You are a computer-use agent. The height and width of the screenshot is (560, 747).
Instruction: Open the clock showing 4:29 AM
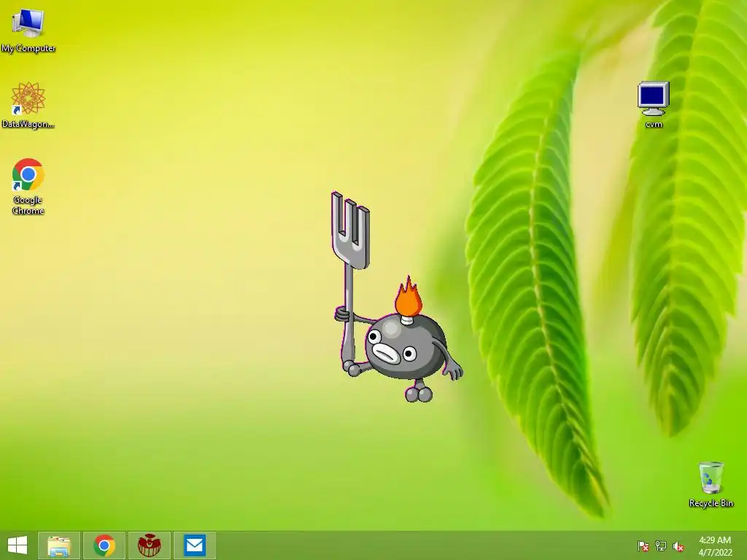tap(715, 545)
